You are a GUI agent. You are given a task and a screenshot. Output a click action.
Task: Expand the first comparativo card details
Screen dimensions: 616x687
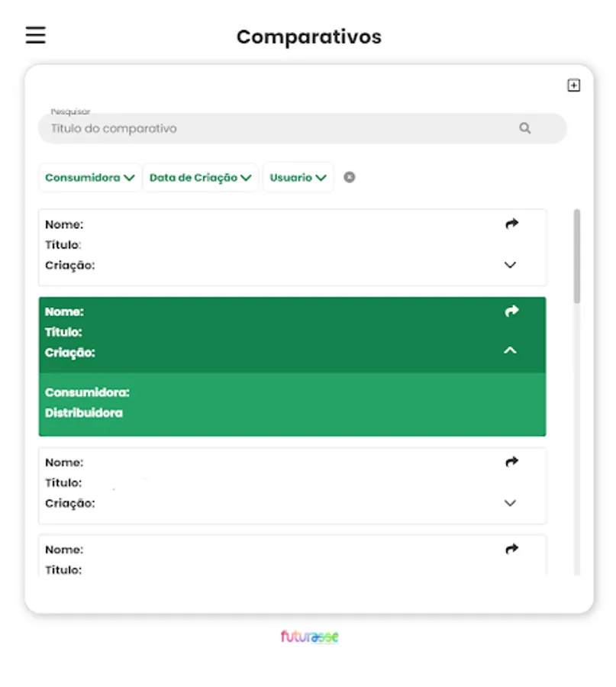tap(510, 265)
